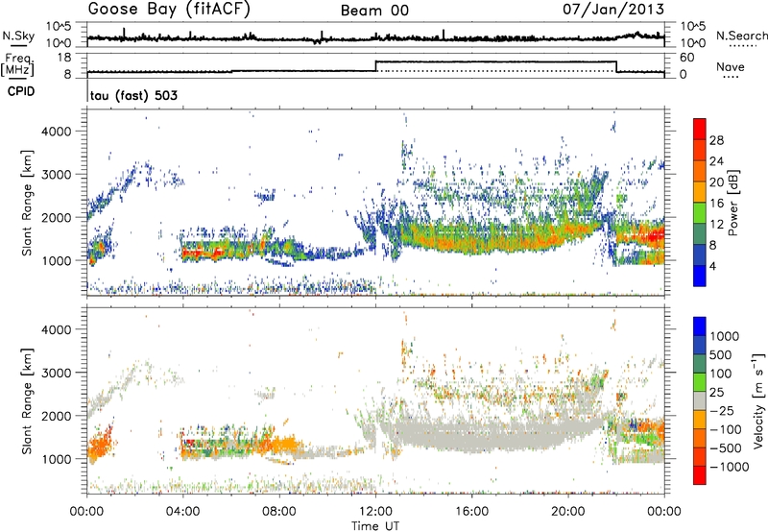This screenshot has width=768, height=532.
Task: Click the 'Beam 00' label
Action: tap(374, 11)
